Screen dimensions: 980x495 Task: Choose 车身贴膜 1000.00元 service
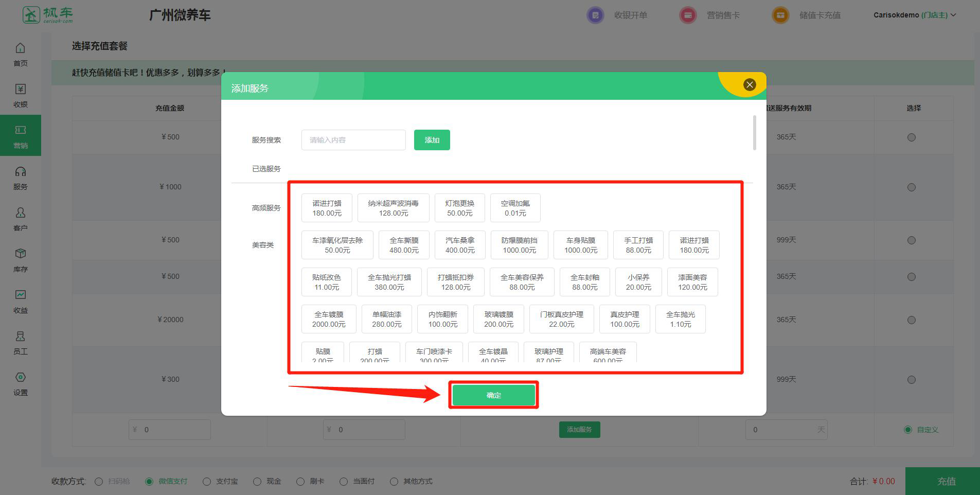coord(581,245)
